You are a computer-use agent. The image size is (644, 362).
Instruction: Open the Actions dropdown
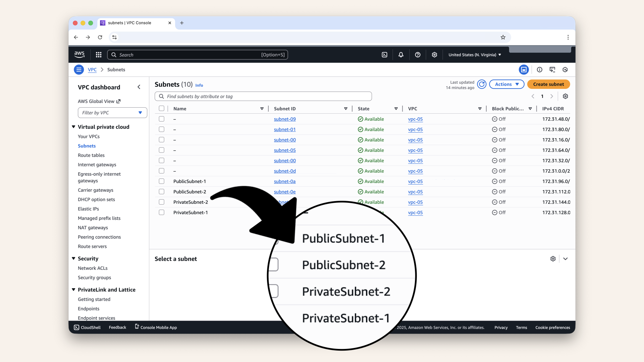tap(506, 84)
